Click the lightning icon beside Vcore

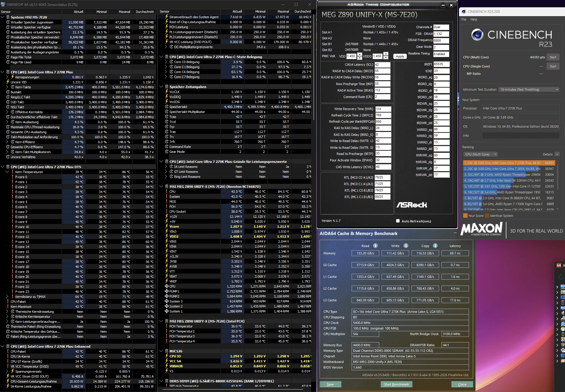[x=167, y=227]
